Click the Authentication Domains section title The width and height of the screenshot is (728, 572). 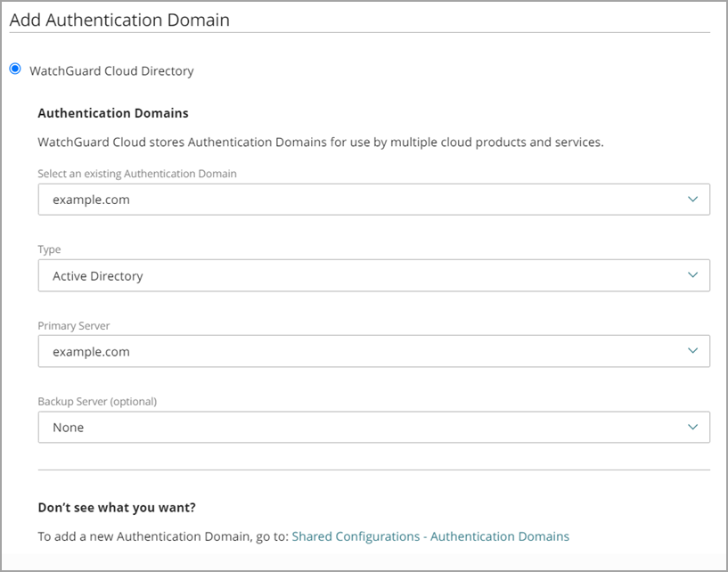112,113
